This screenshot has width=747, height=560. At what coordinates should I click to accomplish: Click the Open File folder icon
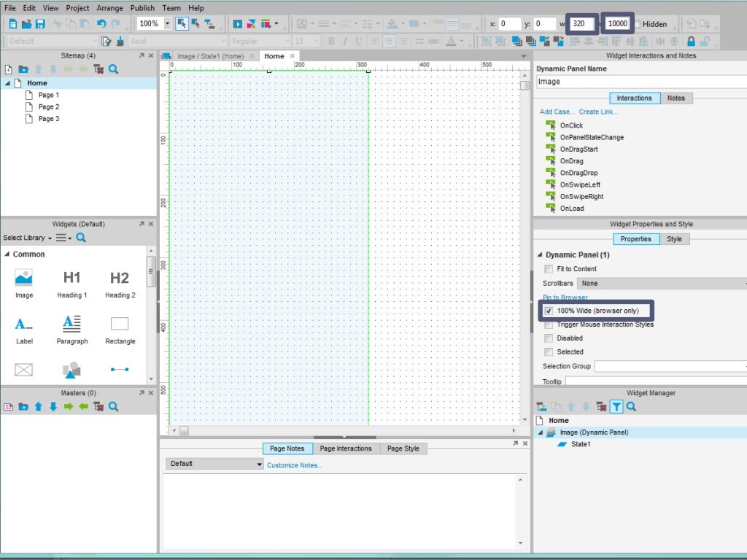click(x=27, y=23)
